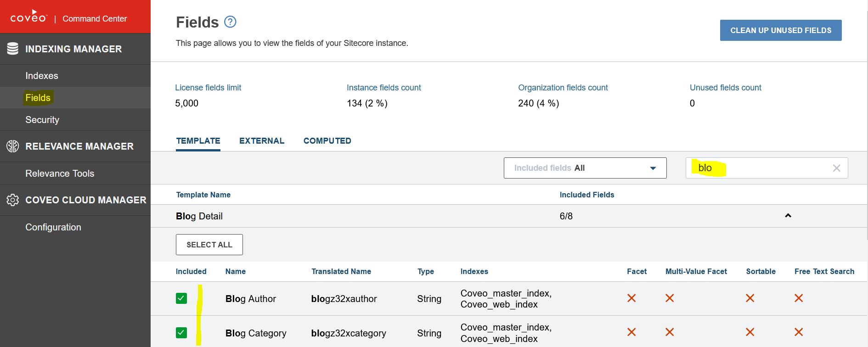
Task: Click Facet X icon for Blog Category
Action: (631, 332)
